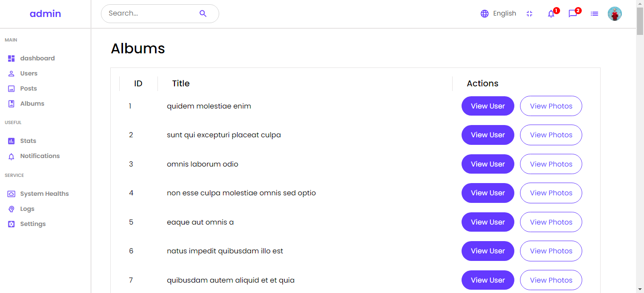
Task: View Photos for omnis laborum odio
Action: pyautogui.click(x=551, y=164)
